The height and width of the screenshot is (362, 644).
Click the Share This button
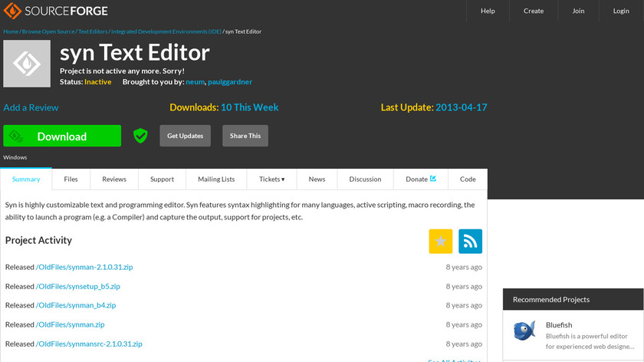point(245,136)
